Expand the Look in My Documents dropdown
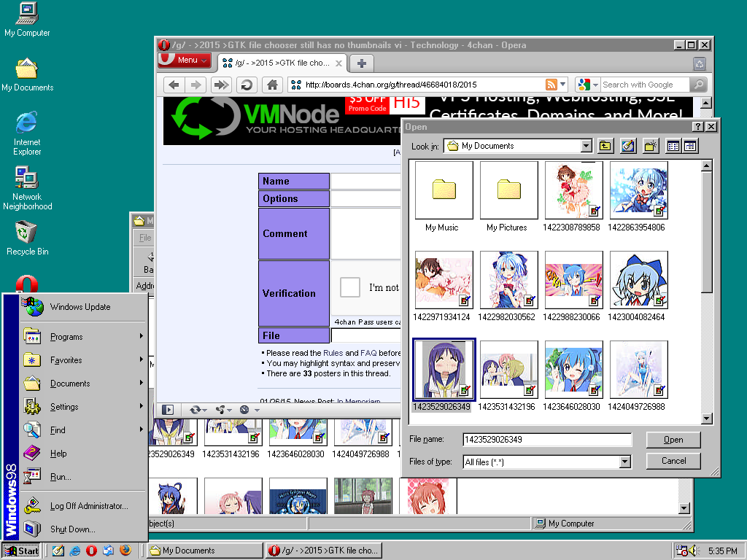 point(587,146)
